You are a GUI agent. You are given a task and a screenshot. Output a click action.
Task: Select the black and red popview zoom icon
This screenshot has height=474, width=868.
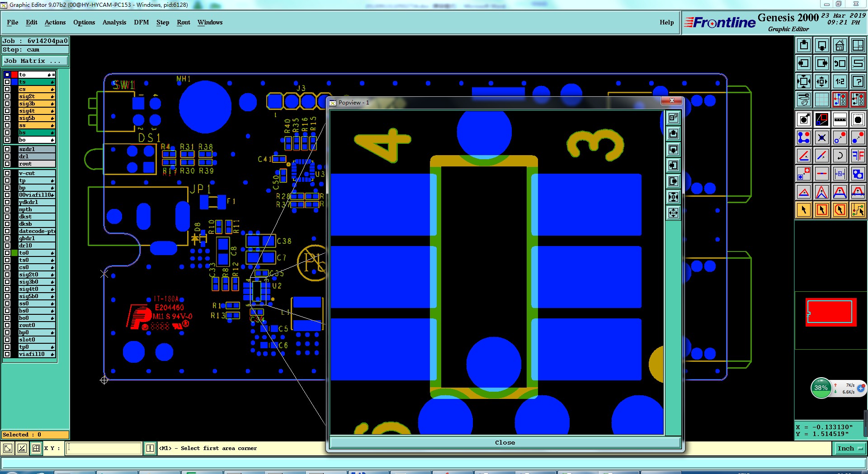click(x=822, y=119)
